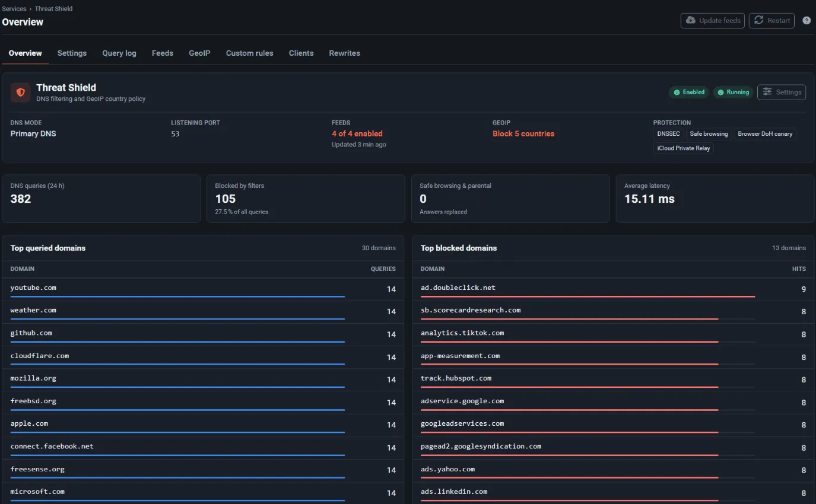816x504 pixels.
Task: Go to the Feeds tab
Action: click(163, 53)
